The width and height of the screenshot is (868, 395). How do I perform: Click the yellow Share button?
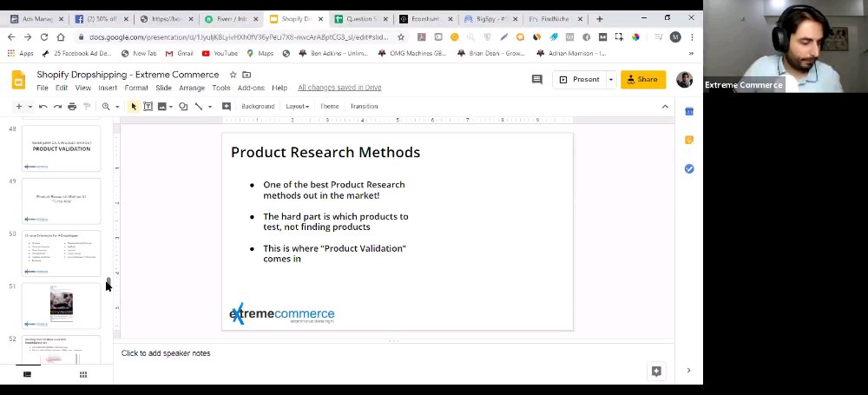pyautogui.click(x=642, y=79)
